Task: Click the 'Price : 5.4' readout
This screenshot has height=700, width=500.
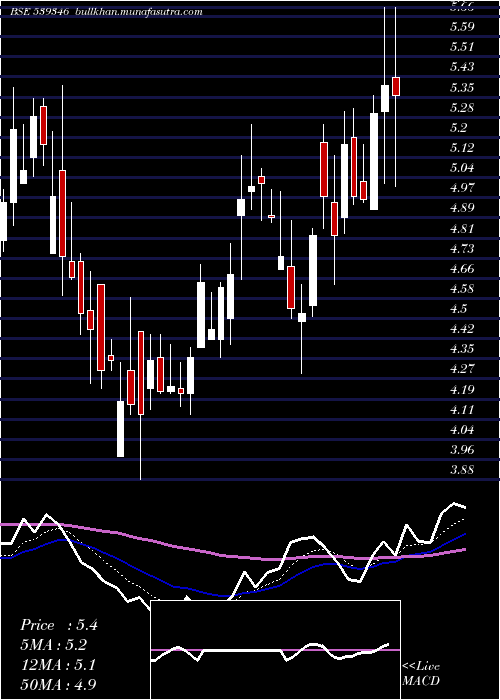Action: pos(58,626)
